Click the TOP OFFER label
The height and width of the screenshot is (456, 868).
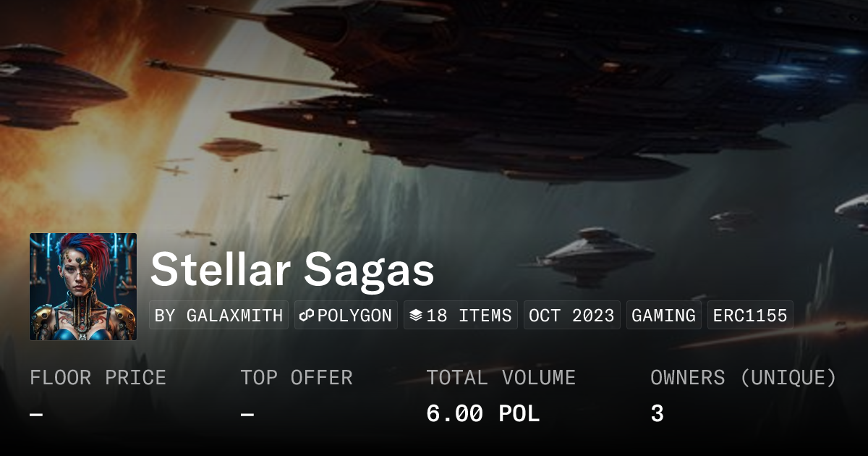(297, 378)
